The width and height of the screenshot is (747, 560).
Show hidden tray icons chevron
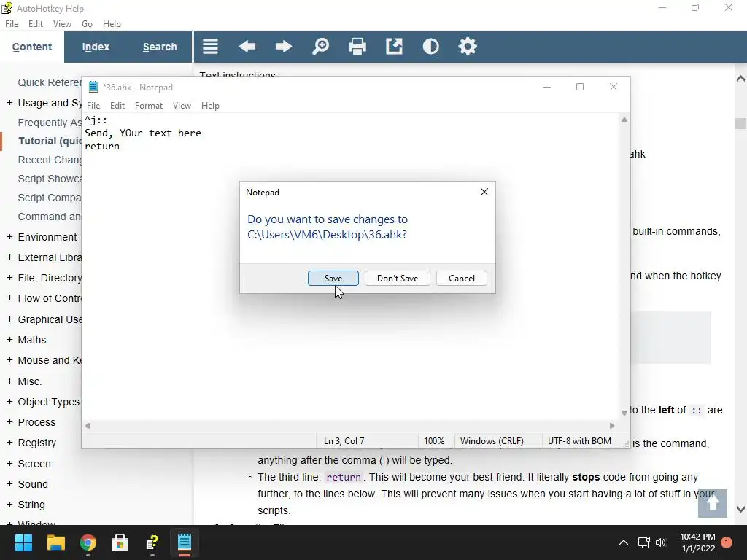[x=623, y=542]
